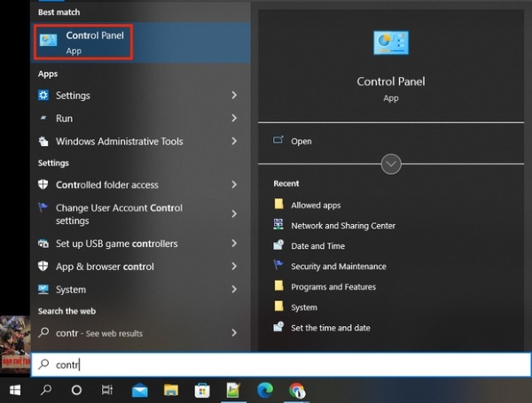Select App & browser control setting
This screenshot has width=532, height=403.
pos(140,266)
